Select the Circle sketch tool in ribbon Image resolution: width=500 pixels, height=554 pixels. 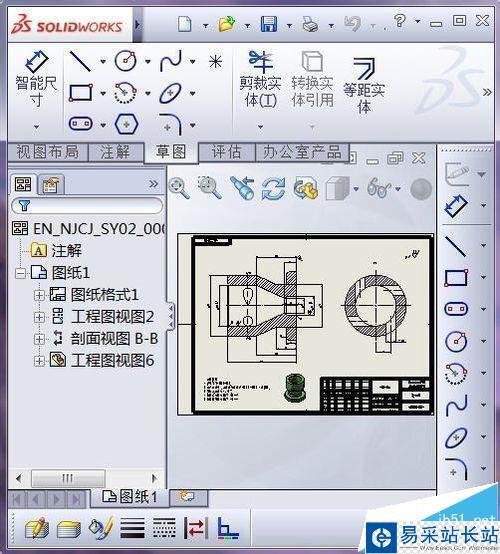[x=125, y=61]
